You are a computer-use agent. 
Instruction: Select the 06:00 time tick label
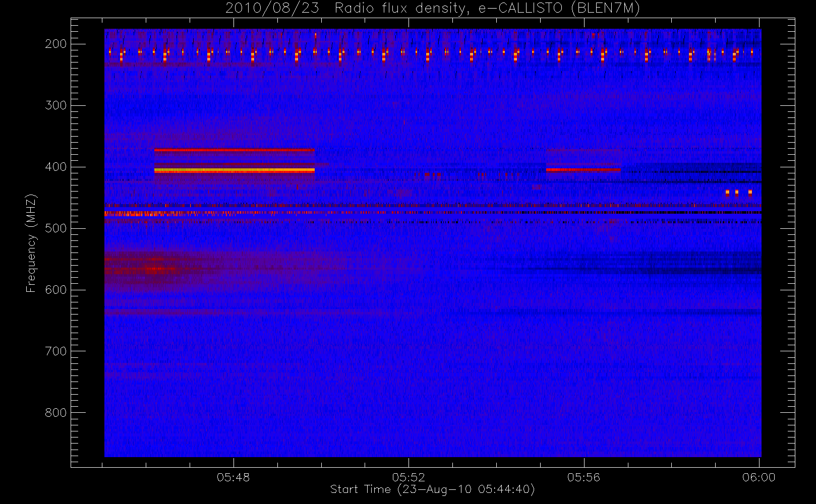click(x=759, y=477)
